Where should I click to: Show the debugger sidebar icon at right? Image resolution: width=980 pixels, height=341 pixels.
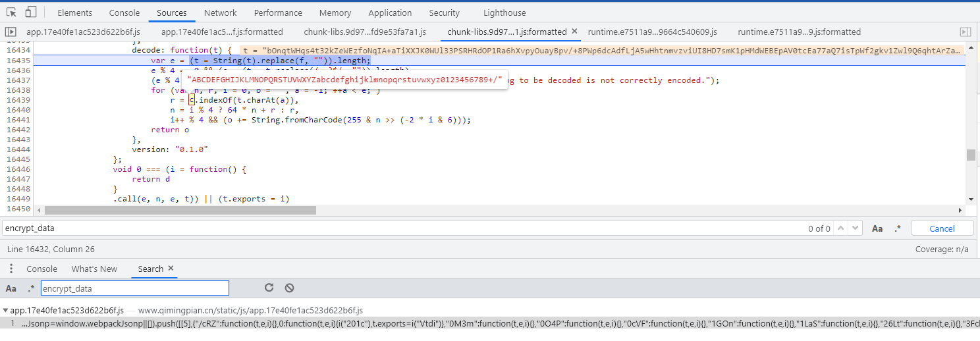click(965, 32)
